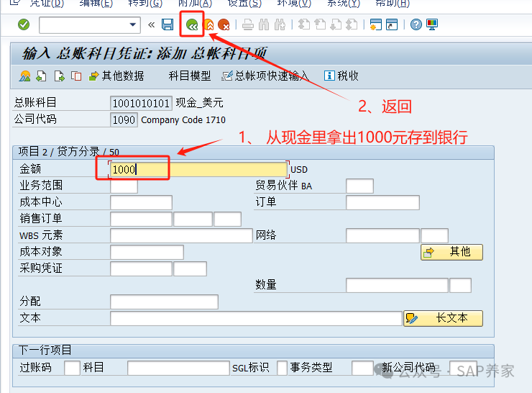The image size is (532, 393).
Task: Click the Create New Session icon
Action: (x=375, y=24)
